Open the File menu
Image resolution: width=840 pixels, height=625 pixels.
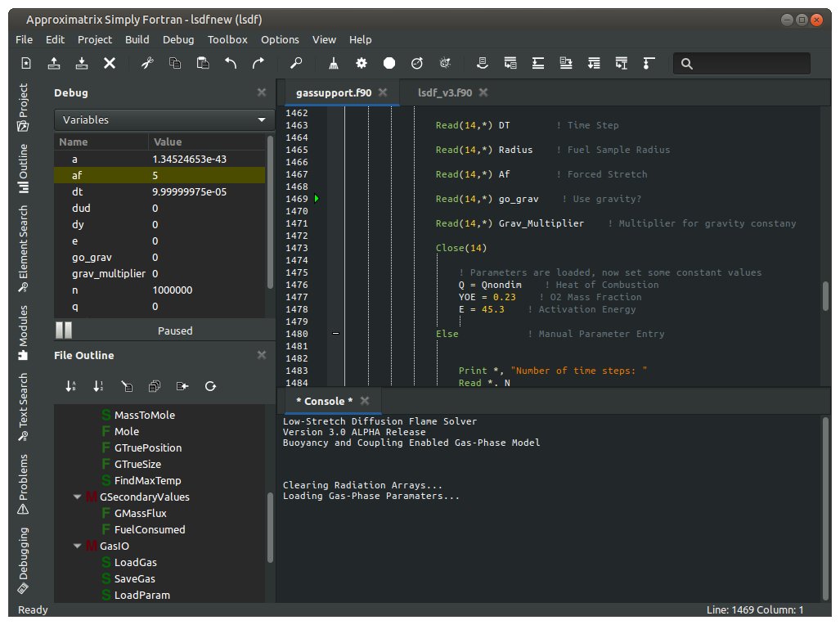click(24, 39)
